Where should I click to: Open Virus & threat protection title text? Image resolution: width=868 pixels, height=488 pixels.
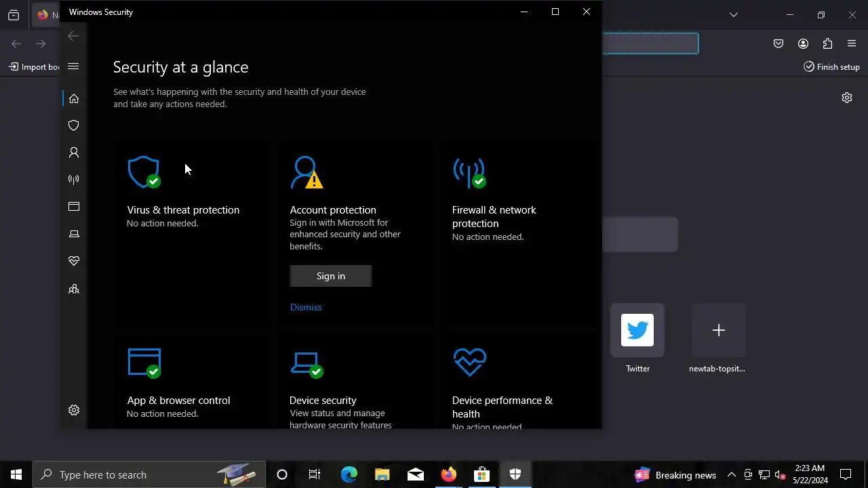(183, 210)
